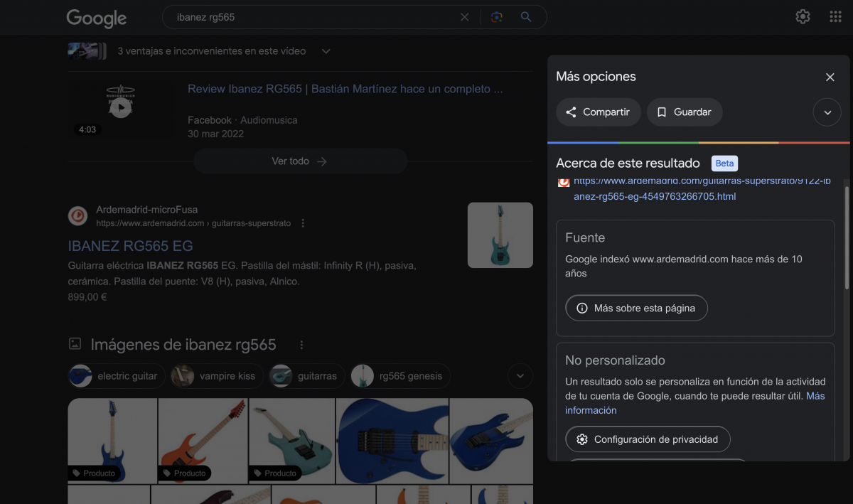Image resolution: width=853 pixels, height=504 pixels.
Task: Open the three-dot menu for Ardemadrid result
Action: (303, 223)
